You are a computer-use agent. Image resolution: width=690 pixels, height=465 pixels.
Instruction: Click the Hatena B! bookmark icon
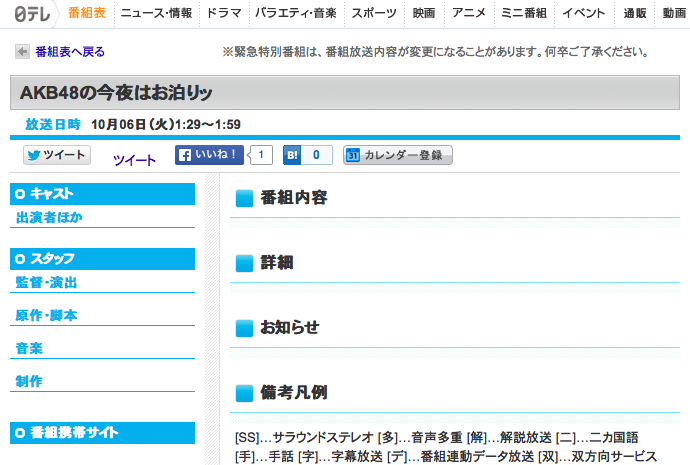coord(292,155)
